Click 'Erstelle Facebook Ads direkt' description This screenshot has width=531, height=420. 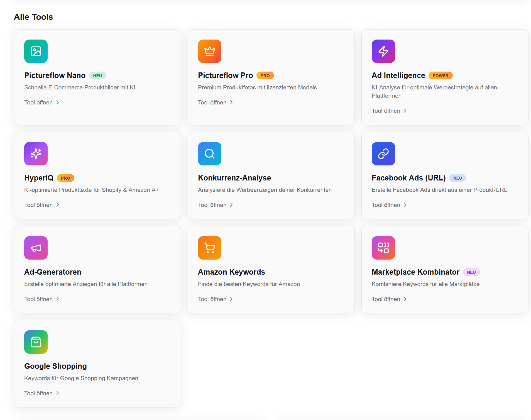[x=439, y=190]
